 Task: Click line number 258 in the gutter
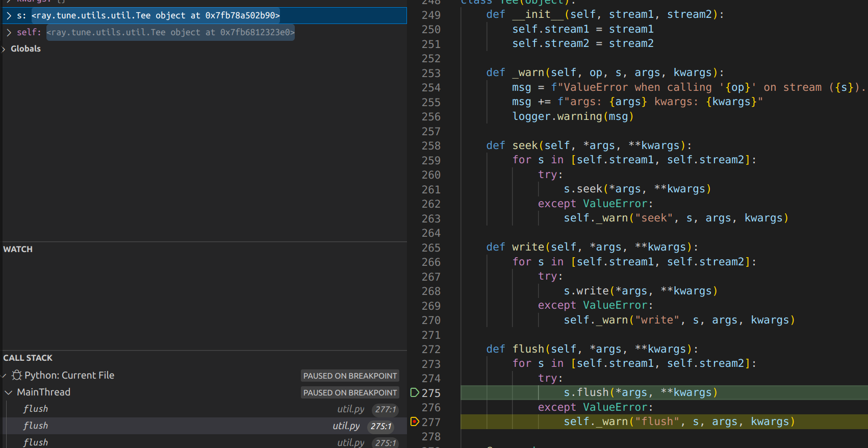point(431,146)
